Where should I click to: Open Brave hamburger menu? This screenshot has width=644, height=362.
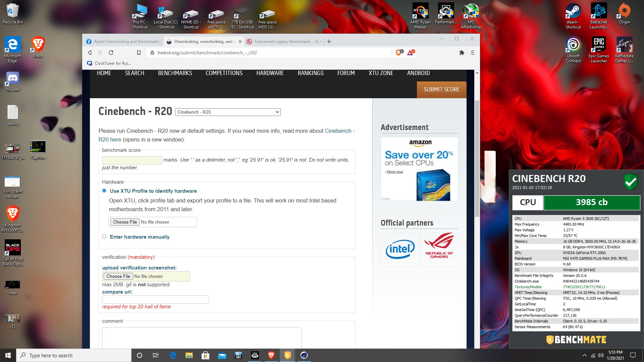pyautogui.click(x=473, y=53)
